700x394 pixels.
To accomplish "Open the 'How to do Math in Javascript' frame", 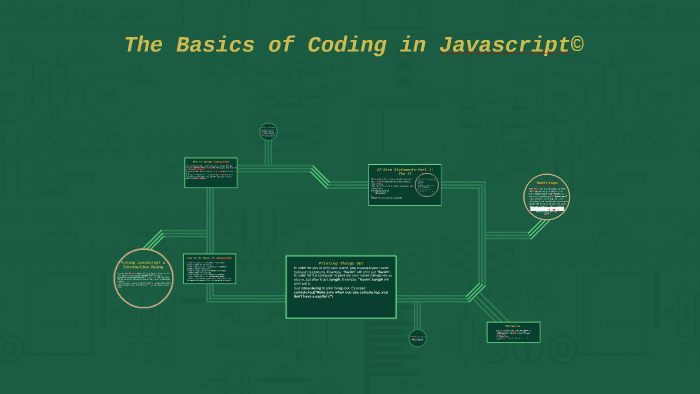I will coord(209,269).
